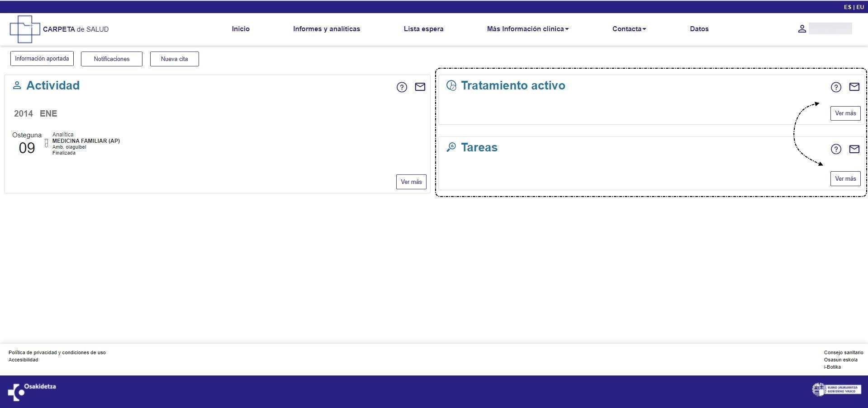Click the Tratamiento activo pill icon
This screenshot has height=408, width=868.
point(451,85)
